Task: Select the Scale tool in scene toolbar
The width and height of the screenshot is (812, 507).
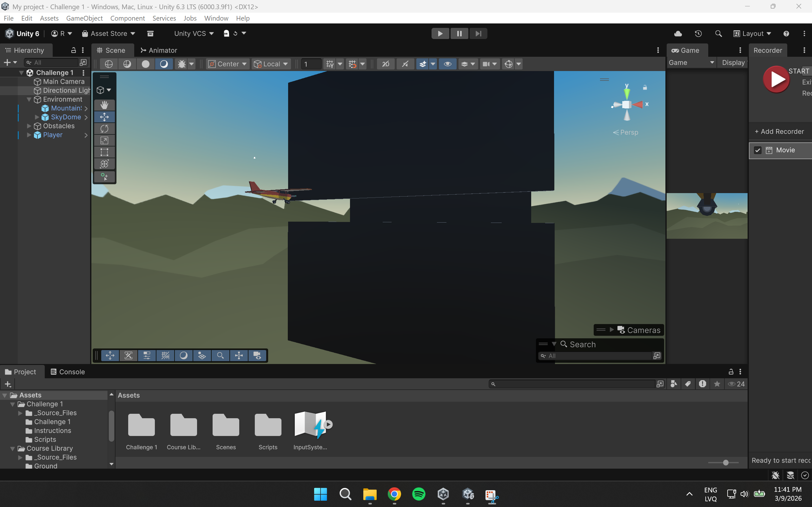Action: pos(104,140)
